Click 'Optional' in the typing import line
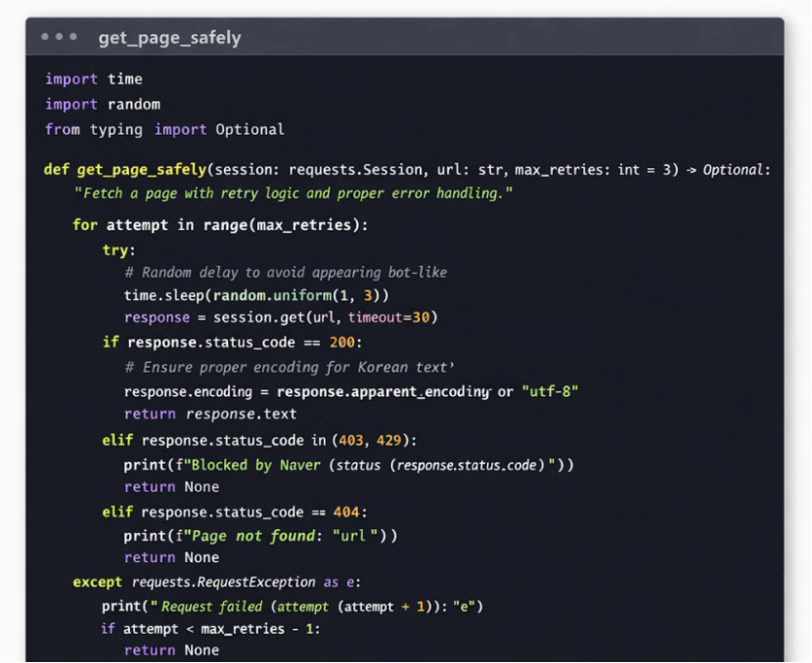Viewport: 812px width, 663px height. (x=249, y=129)
